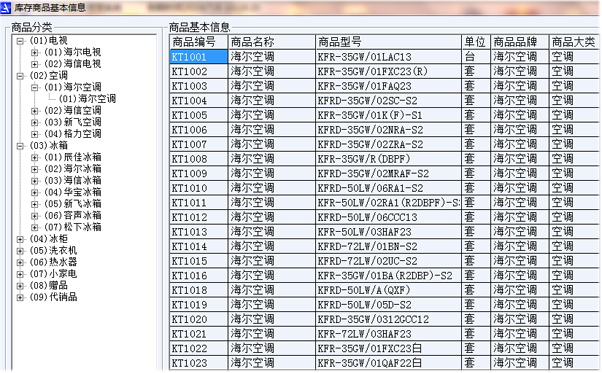
Task: Click the 海尔空调 name cell in row KT1020
Action: click(x=271, y=319)
